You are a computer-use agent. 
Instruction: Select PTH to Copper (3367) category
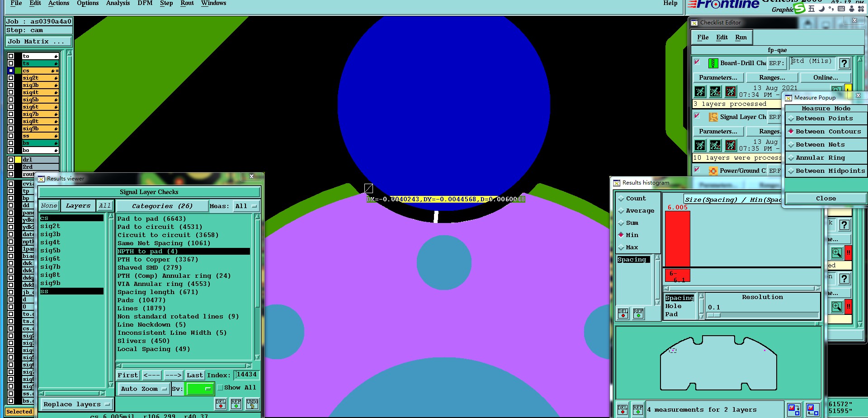[158, 260]
